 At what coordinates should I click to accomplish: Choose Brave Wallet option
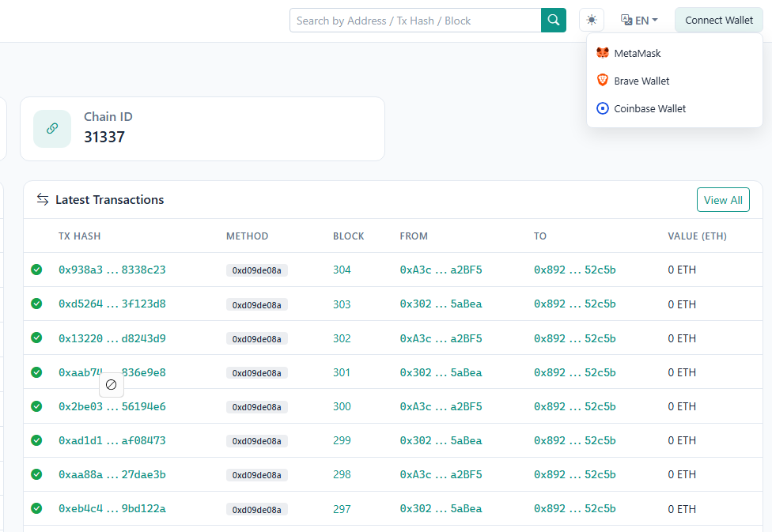tap(641, 80)
